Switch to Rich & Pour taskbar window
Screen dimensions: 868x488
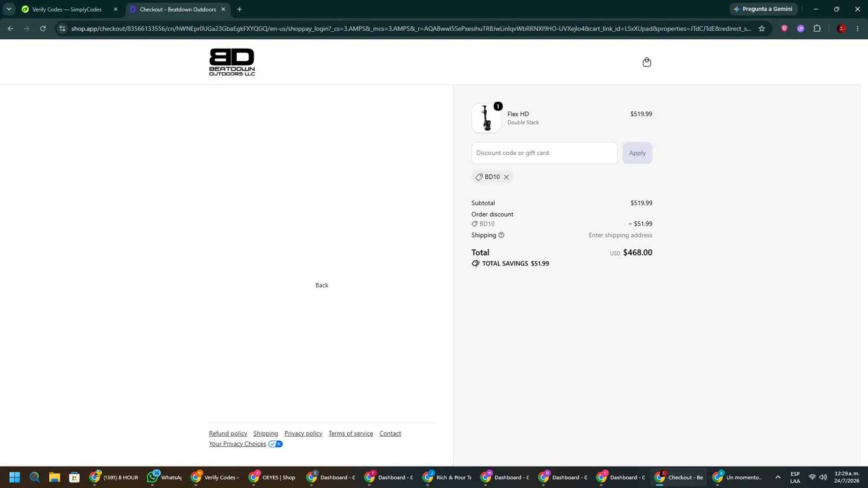(447, 477)
